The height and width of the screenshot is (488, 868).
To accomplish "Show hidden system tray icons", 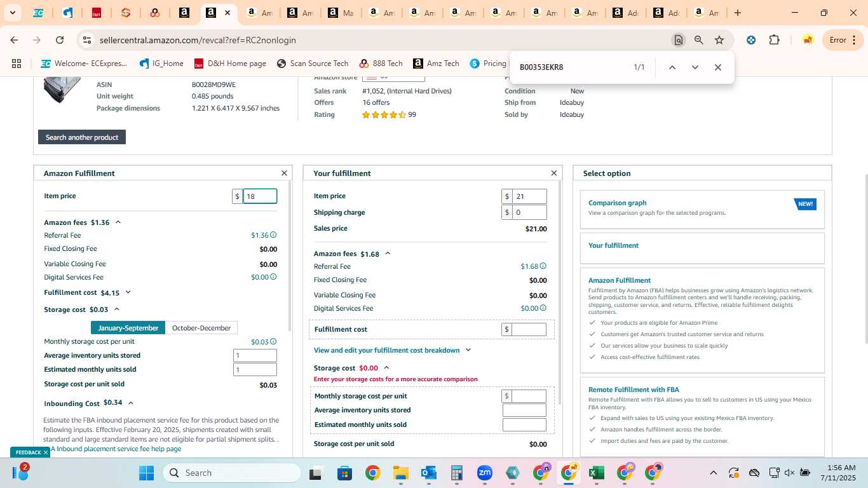I will (x=713, y=473).
